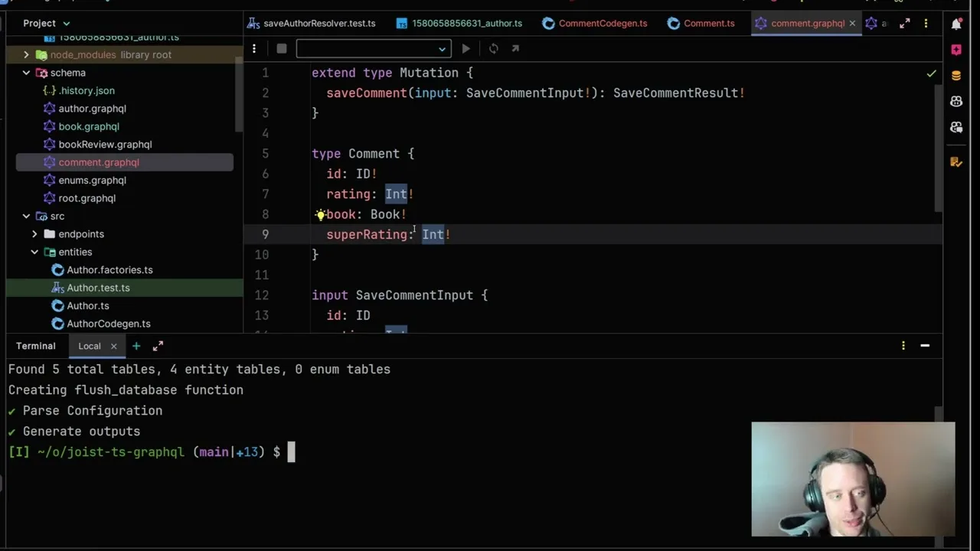Open enums.graphql in project tree
The height and width of the screenshot is (551, 980).
click(x=92, y=180)
